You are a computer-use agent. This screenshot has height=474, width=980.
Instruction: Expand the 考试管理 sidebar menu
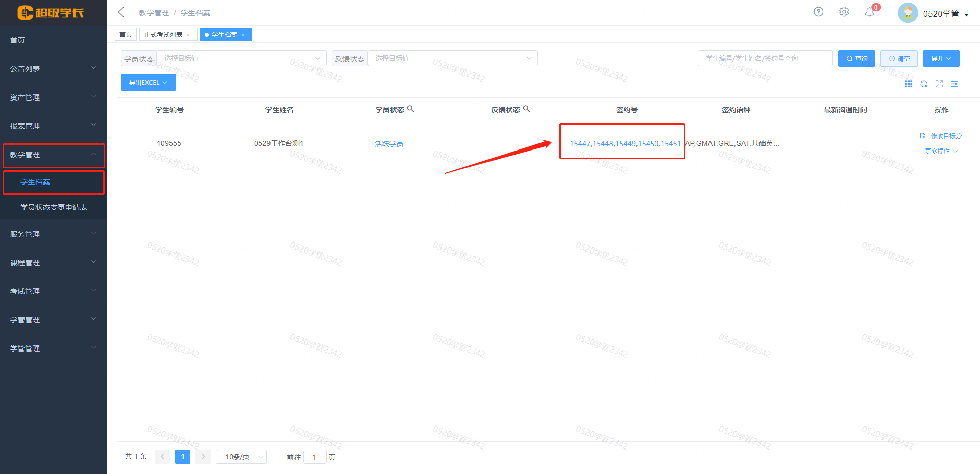pos(53,291)
